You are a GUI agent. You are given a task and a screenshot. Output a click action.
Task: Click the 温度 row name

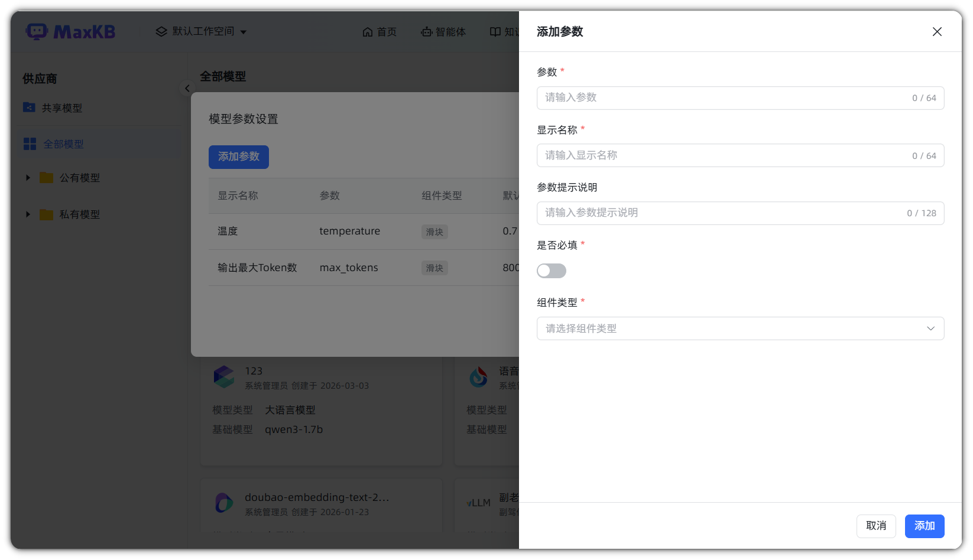(228, 231)
